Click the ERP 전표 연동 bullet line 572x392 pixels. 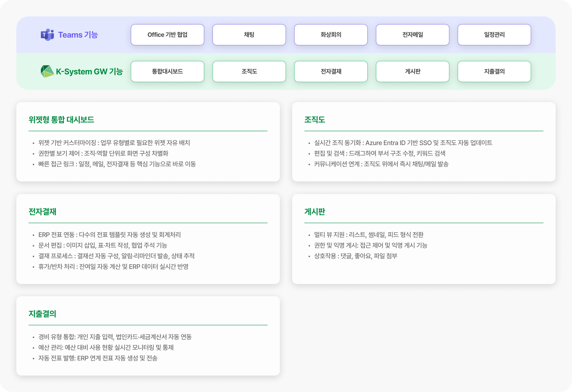(x=109, y=235)
